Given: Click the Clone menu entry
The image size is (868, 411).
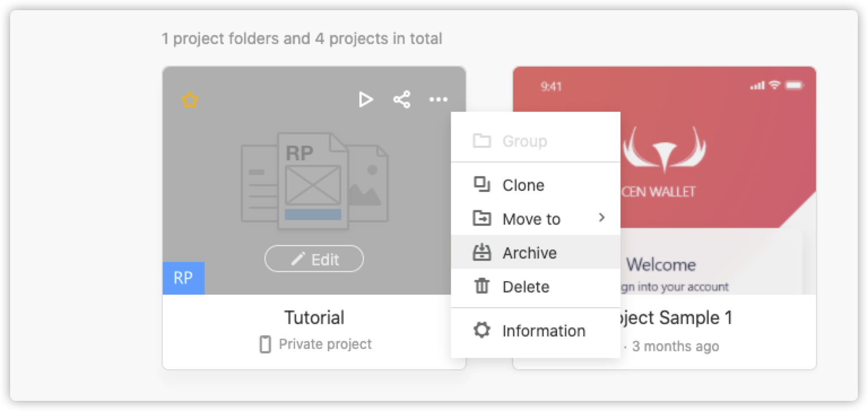Looking at the screenshot, I should pos(523,184).
